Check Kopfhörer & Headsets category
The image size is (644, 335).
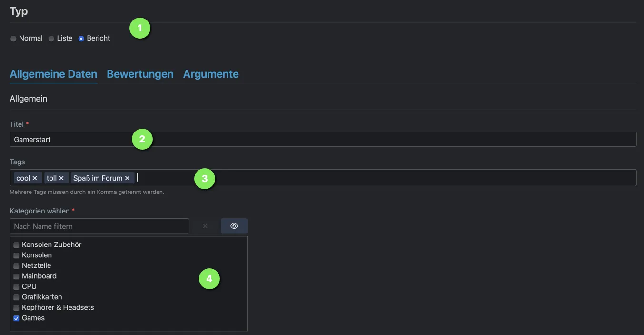[x=16, y=308]
